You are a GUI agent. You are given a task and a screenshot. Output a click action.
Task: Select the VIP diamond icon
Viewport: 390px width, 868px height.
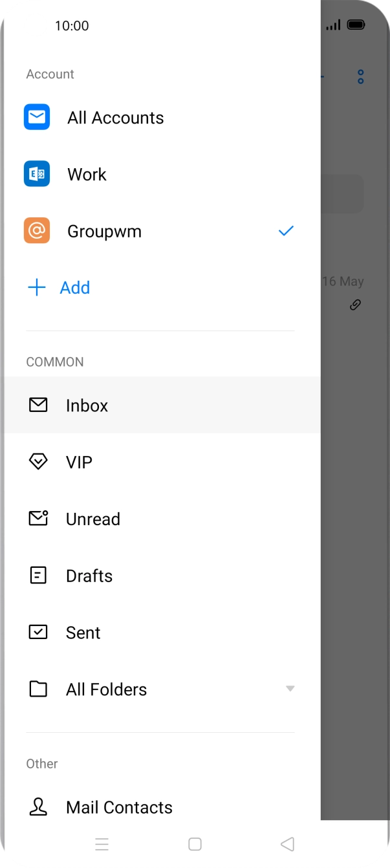point(38,461)
